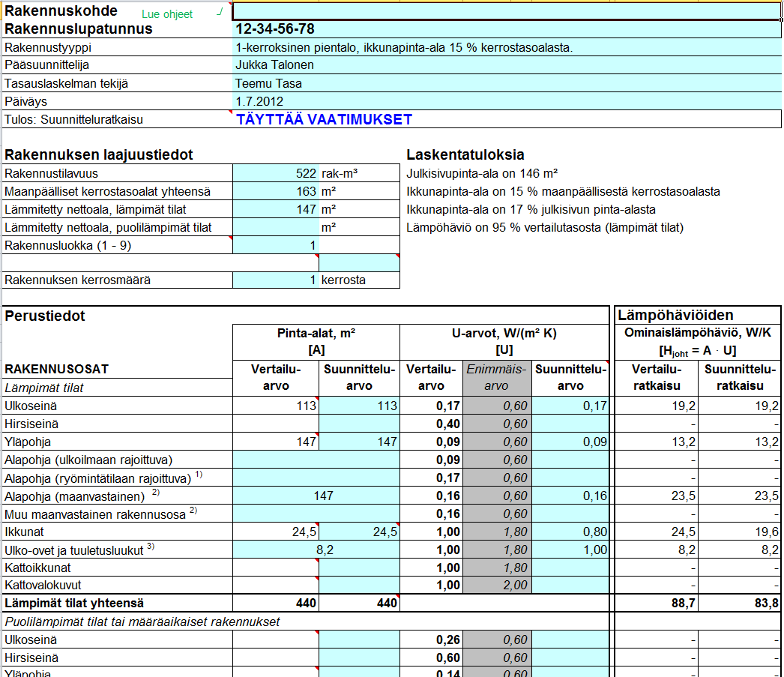The width and height of the screenshot is (784, 677).
Task: Click the Alapohja (maanvastainen) vertailuratkaisu value 23,5
Action: coord(657,496)
